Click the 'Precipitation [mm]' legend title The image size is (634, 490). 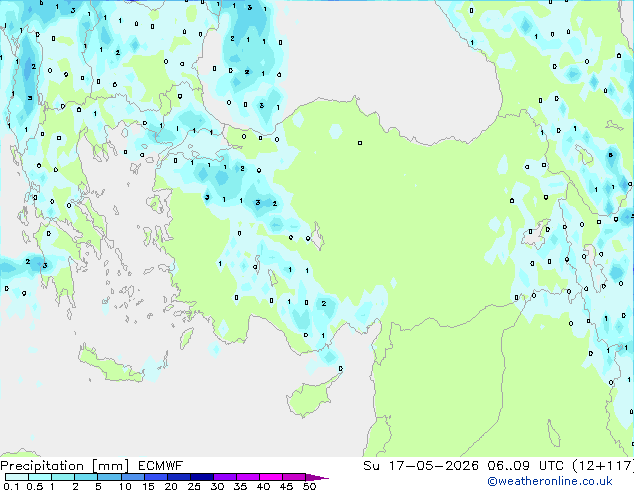point(65,466)
